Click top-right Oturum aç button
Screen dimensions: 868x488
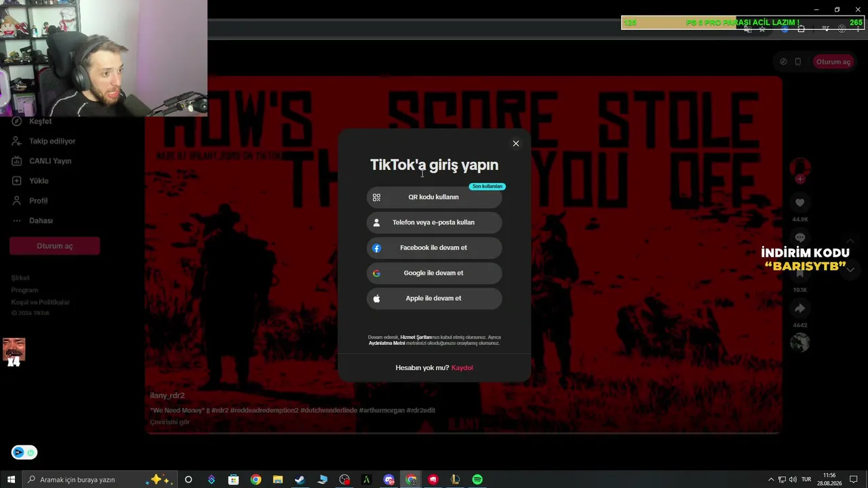(x=833, y=62)
